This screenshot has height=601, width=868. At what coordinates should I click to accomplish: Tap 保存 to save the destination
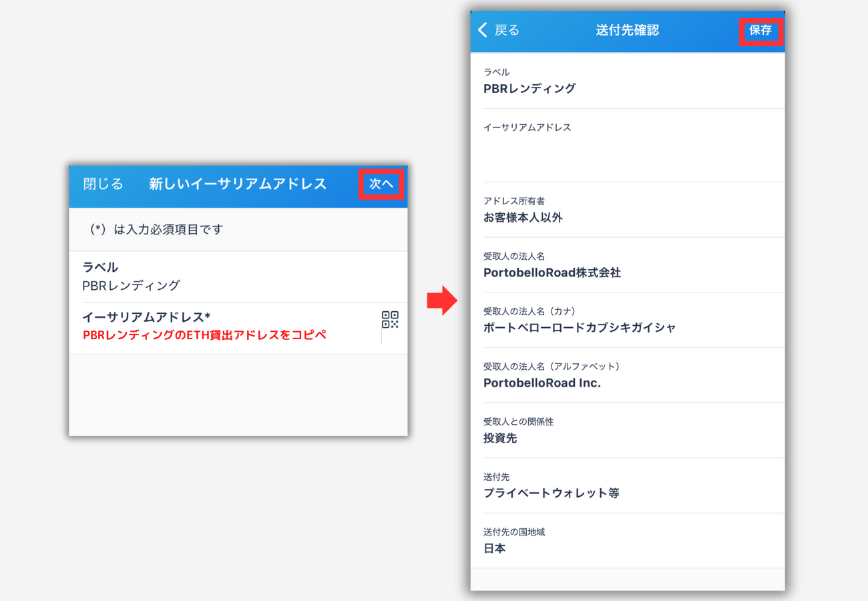pyautogui.click(x=761, y=30)
